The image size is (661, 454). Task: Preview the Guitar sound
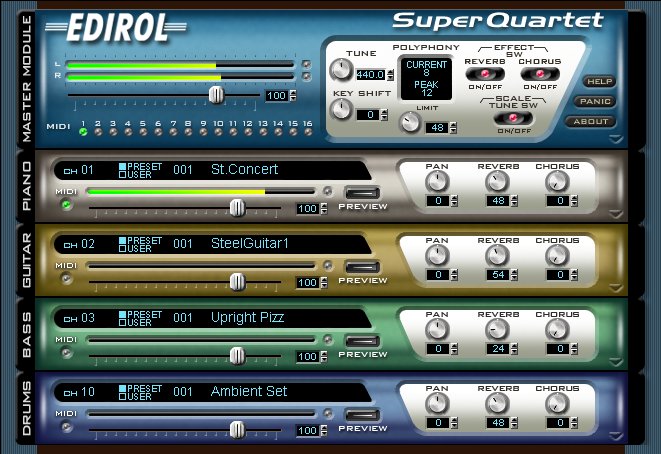pos(363,267)
